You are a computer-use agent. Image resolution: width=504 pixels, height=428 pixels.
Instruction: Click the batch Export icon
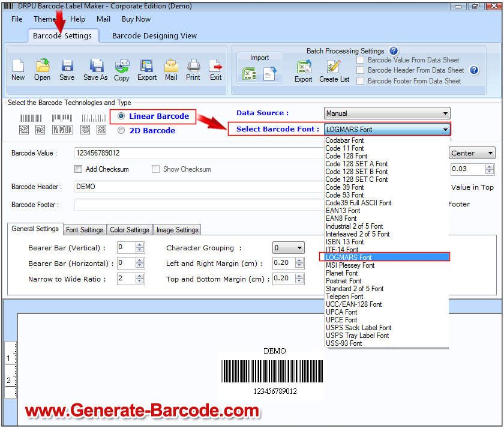coord(303,68)
